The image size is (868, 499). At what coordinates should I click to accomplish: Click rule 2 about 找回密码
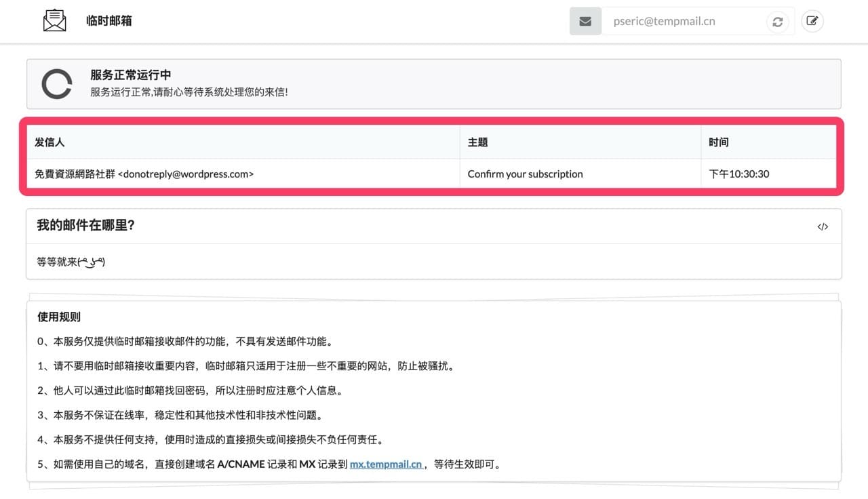tap(191, 391)
